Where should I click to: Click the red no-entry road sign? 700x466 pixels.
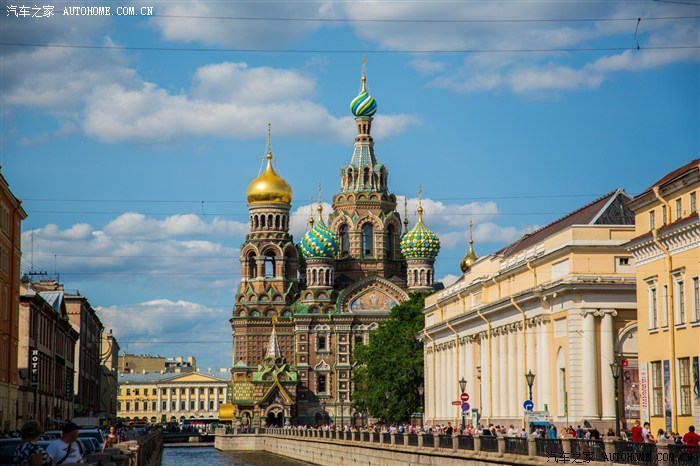click(x=464, y=397)
